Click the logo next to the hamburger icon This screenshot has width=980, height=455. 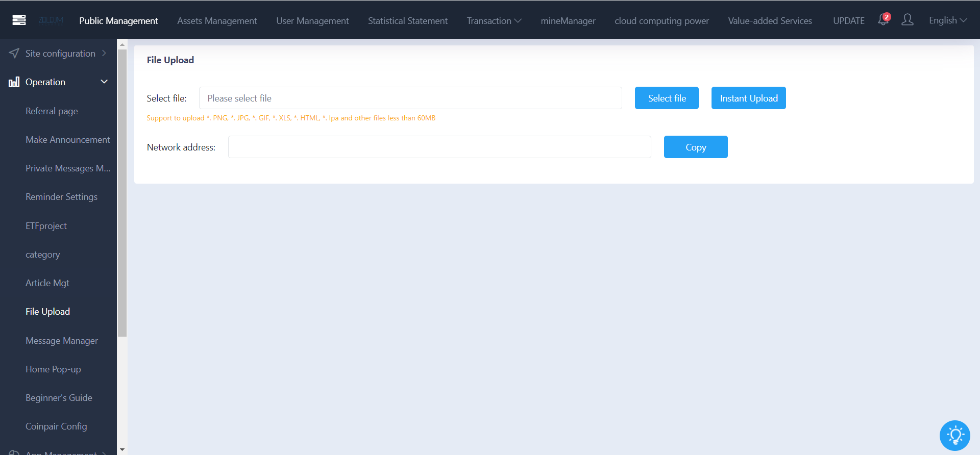click(x=51, y=20)
